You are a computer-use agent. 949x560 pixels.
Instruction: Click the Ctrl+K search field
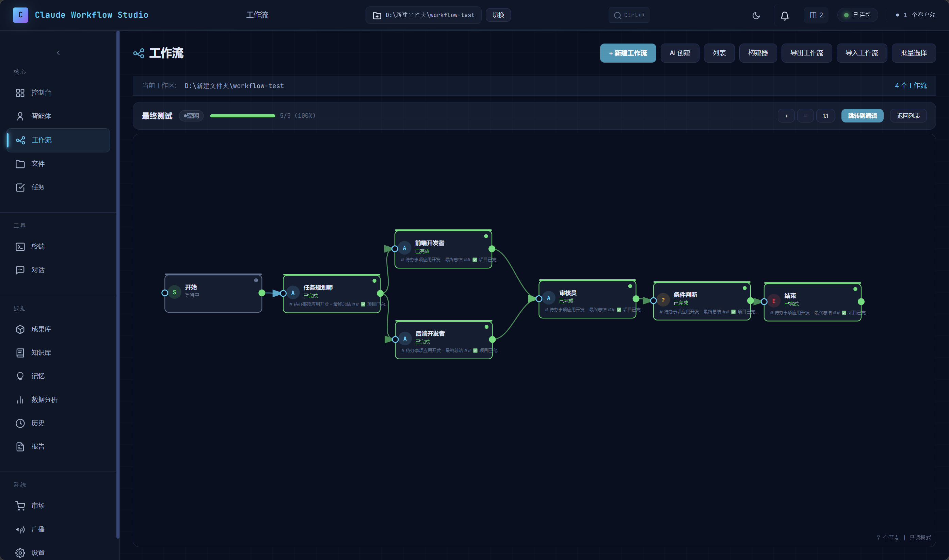[x=629, y=15]
